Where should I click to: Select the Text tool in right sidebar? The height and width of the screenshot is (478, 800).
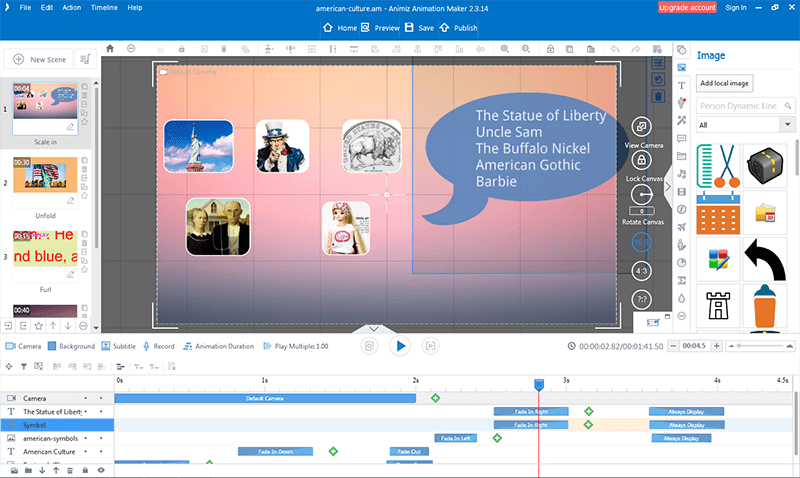[682, 85]
